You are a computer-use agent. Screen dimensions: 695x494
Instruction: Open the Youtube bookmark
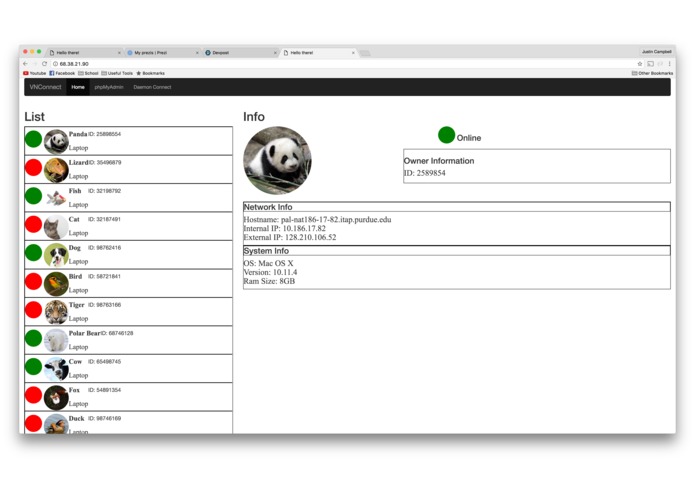[x=35, y=73]
